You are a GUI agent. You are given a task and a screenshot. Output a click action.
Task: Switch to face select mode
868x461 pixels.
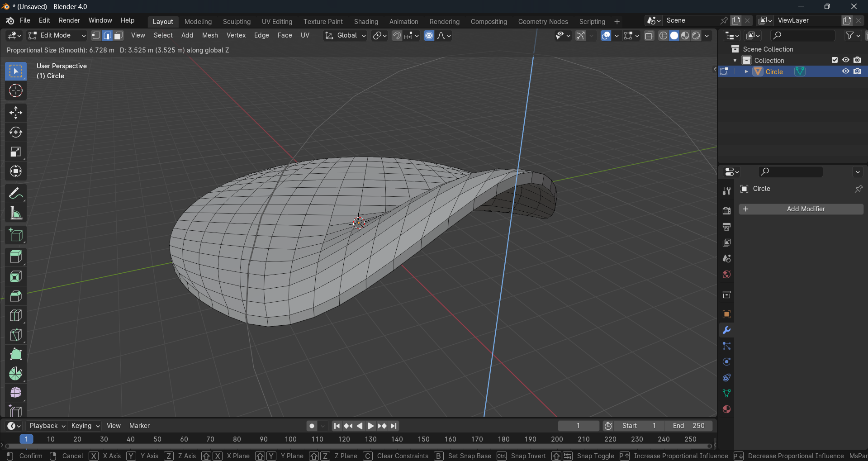point(119,35)
